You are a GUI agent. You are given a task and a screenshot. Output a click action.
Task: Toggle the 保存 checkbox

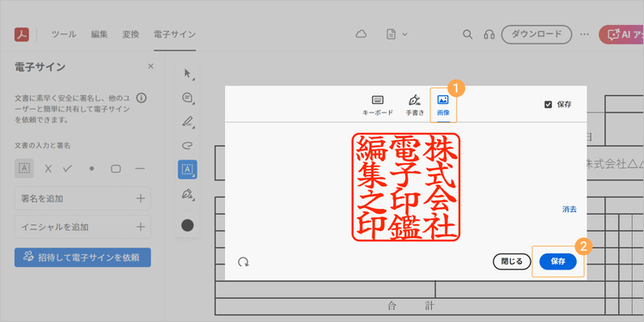(548, 104)
